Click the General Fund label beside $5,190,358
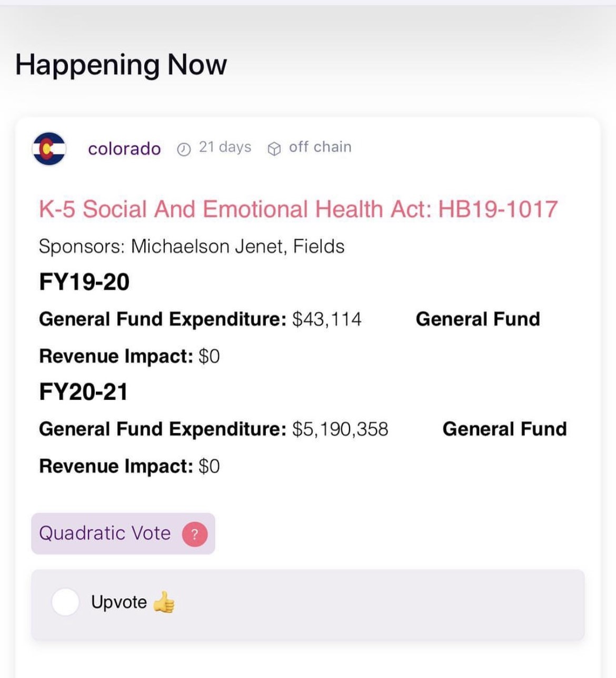The height and width of the screenshot is (678, 616). click(504, 429)
